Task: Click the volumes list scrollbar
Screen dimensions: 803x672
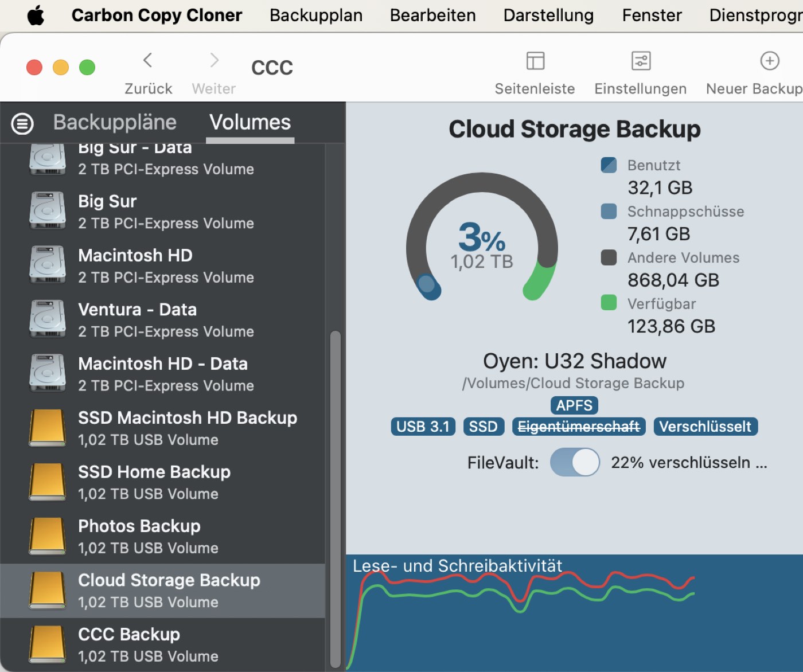Action: (336, 499)
